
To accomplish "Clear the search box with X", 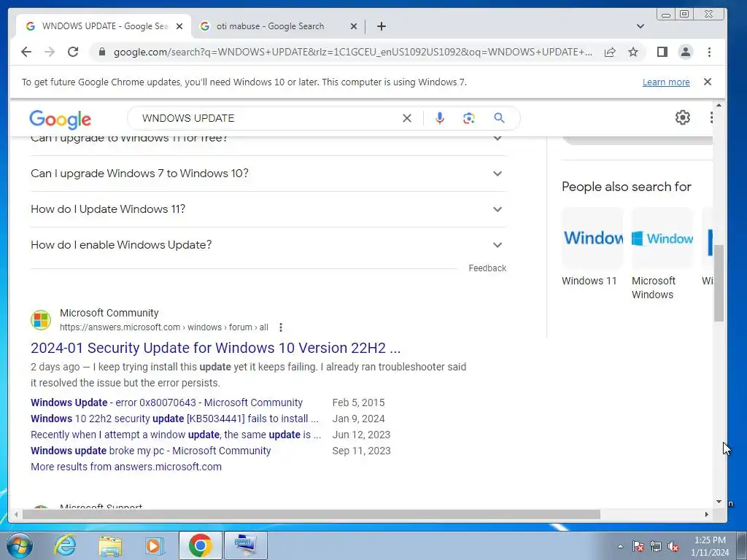I will (407, 118).
